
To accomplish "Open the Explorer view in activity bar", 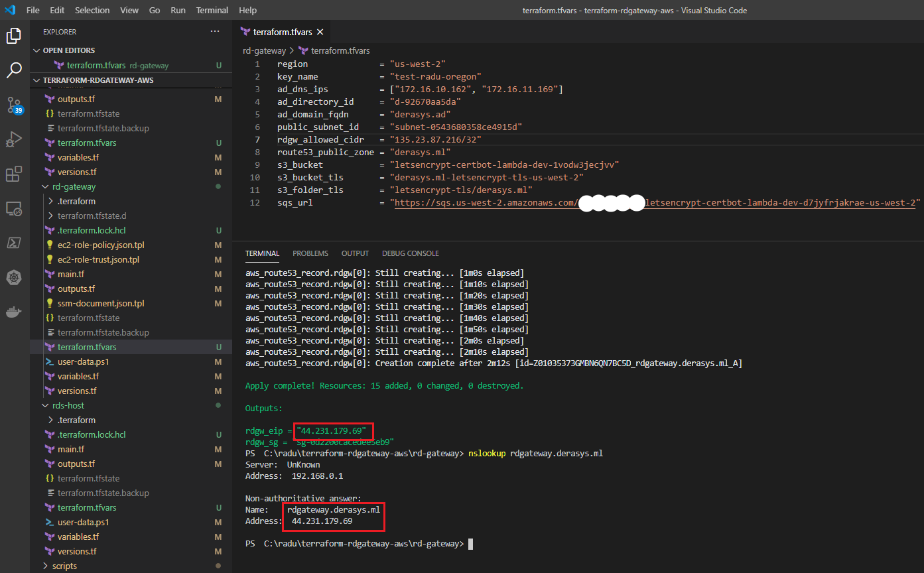I will pos(14,35).
